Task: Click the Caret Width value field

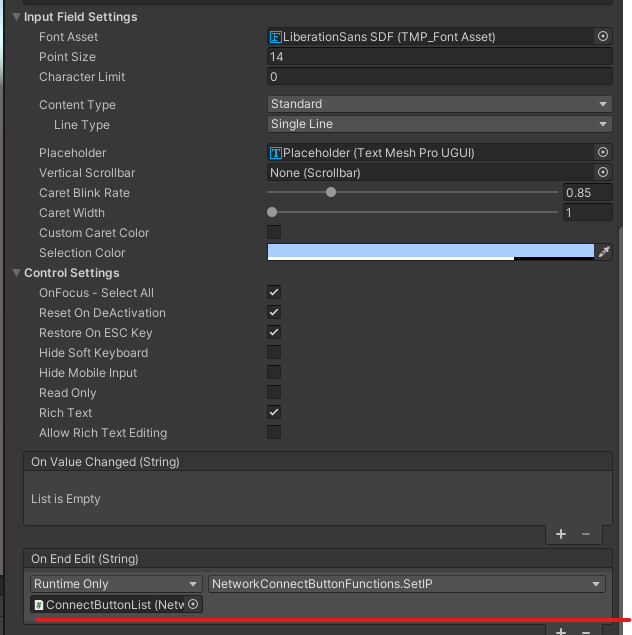Action: pyautogui.click(x=587, y=213)
